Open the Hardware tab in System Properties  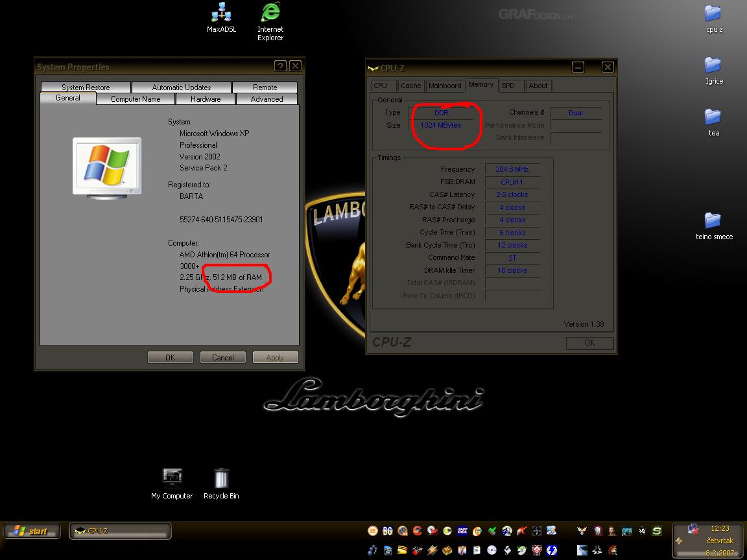click(206, 99)
